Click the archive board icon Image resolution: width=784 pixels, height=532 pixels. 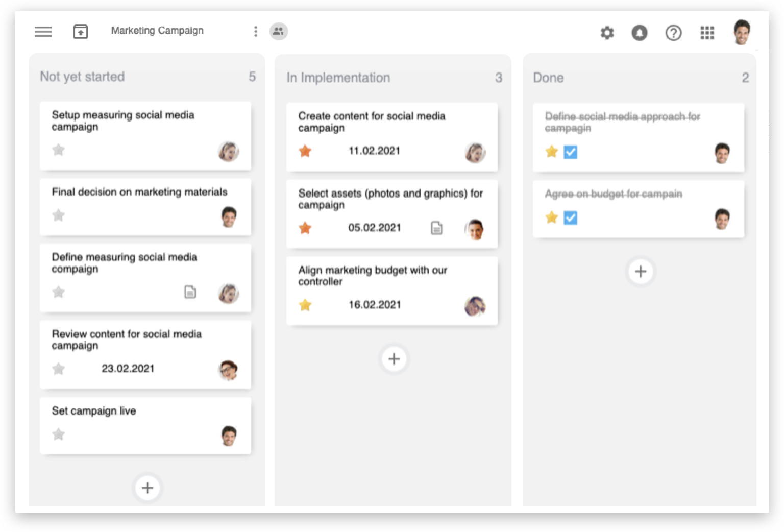click(x=81, y=32)
